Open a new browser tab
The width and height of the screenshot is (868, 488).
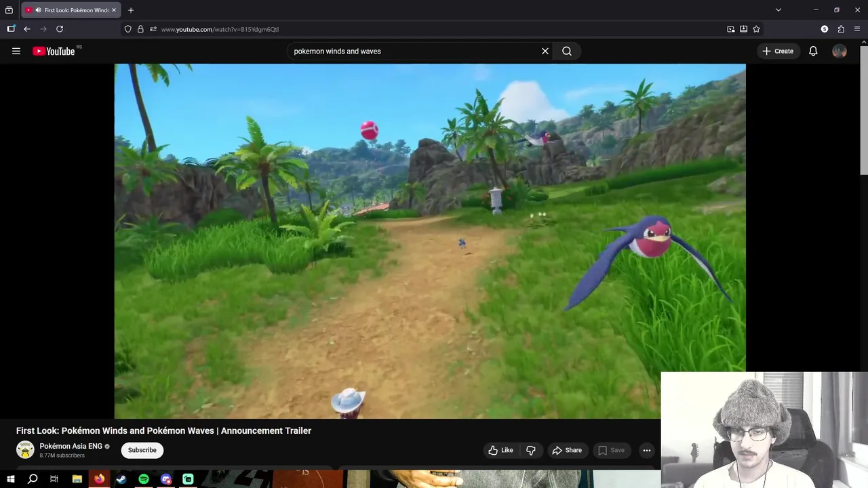(131, 10)
